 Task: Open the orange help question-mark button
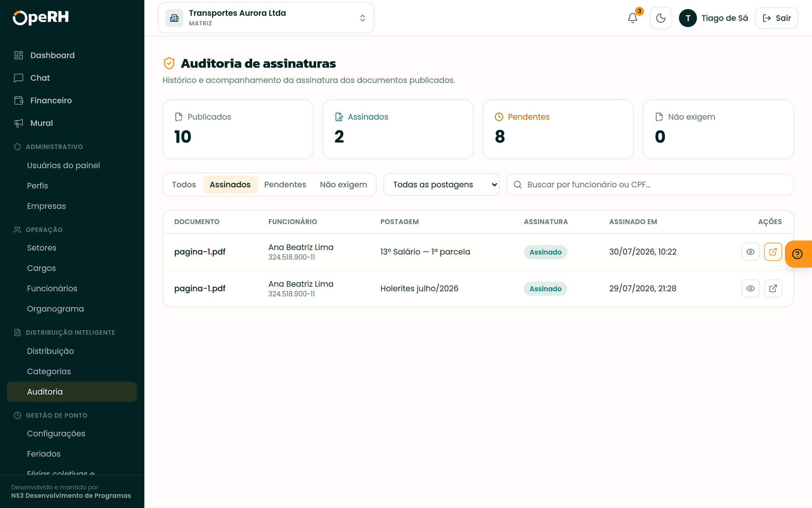tap(798, 254)
